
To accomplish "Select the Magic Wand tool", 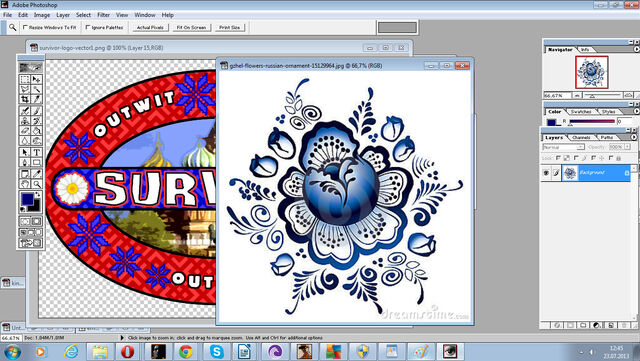I will [x=36, y=89].
